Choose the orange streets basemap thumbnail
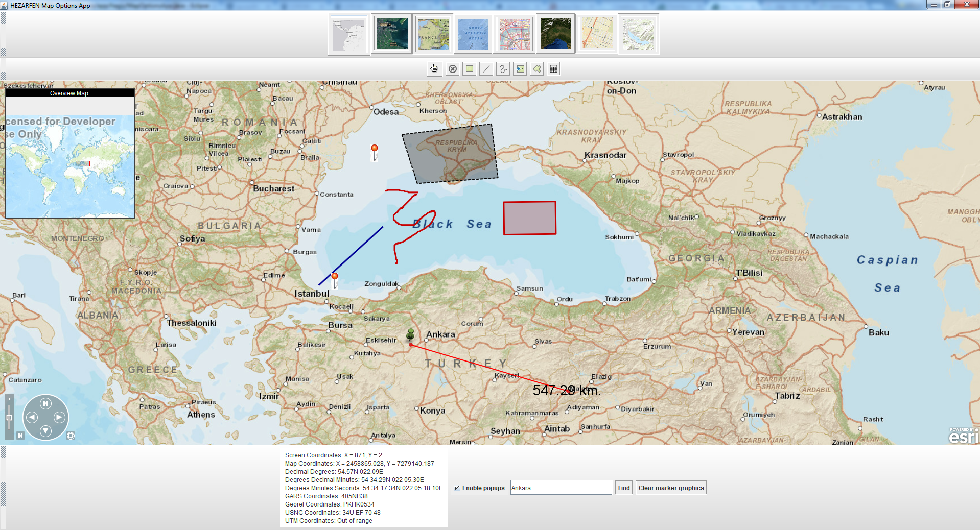This screenshot has width=980, height=530. [x=597, y=34]
